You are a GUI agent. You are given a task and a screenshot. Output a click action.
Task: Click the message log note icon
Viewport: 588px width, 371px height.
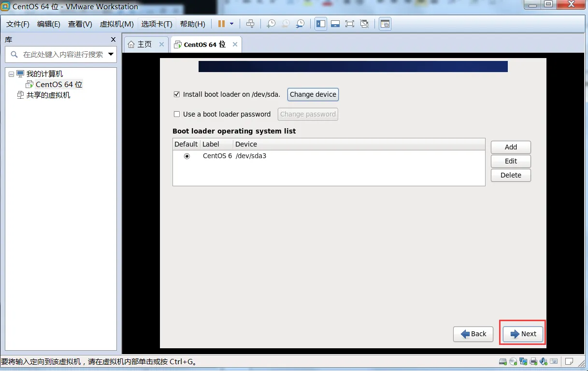click(x=570, y=361)
